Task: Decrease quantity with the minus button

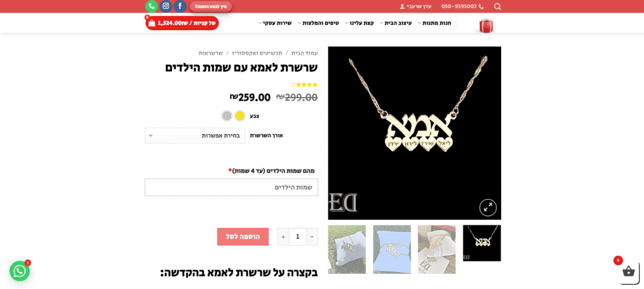Action: point(312,237)
